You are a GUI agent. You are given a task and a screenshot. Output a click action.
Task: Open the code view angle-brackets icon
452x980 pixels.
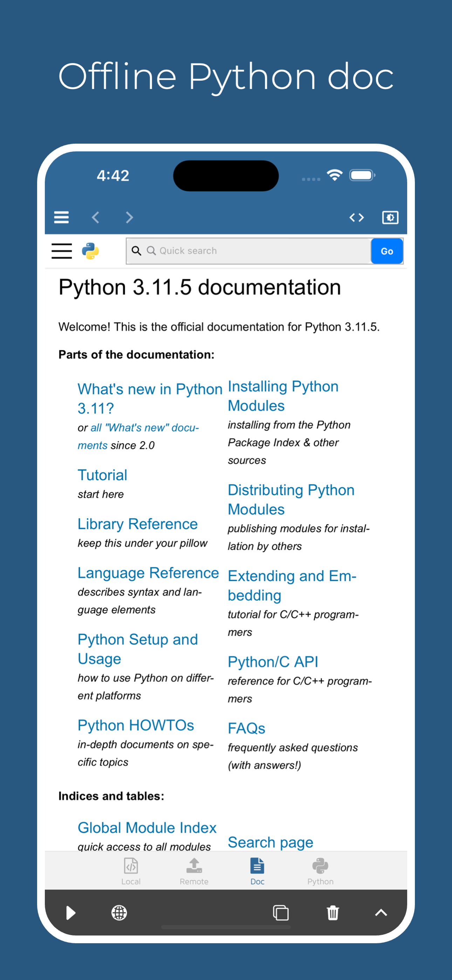[356, 217]
